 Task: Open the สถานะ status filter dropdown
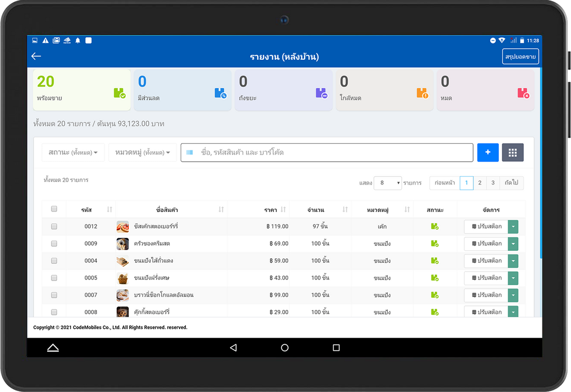tap(73, 152)
